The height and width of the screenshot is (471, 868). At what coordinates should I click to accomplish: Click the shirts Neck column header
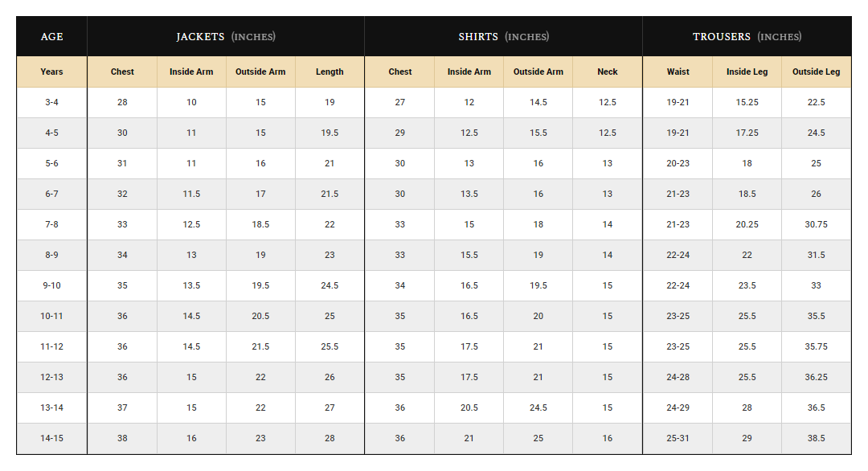pos(608,72)
